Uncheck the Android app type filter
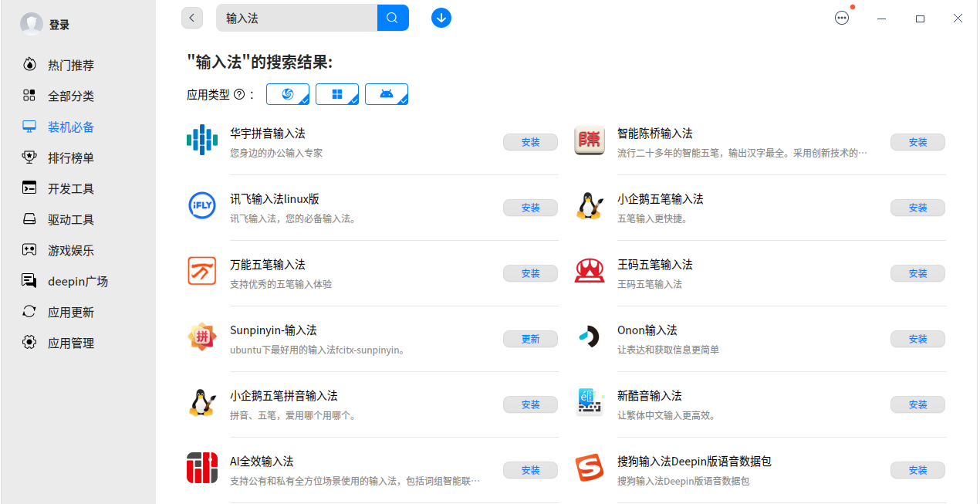 click(x=386, y=94)
